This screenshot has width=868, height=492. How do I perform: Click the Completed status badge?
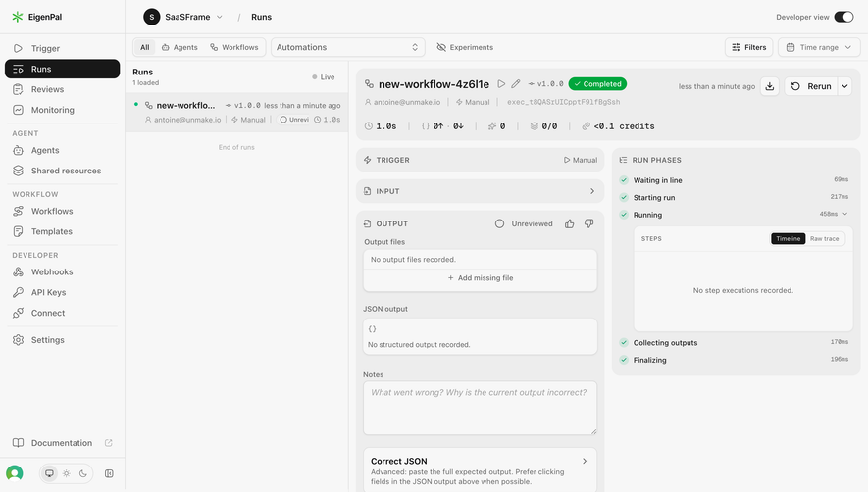point(597,84)
